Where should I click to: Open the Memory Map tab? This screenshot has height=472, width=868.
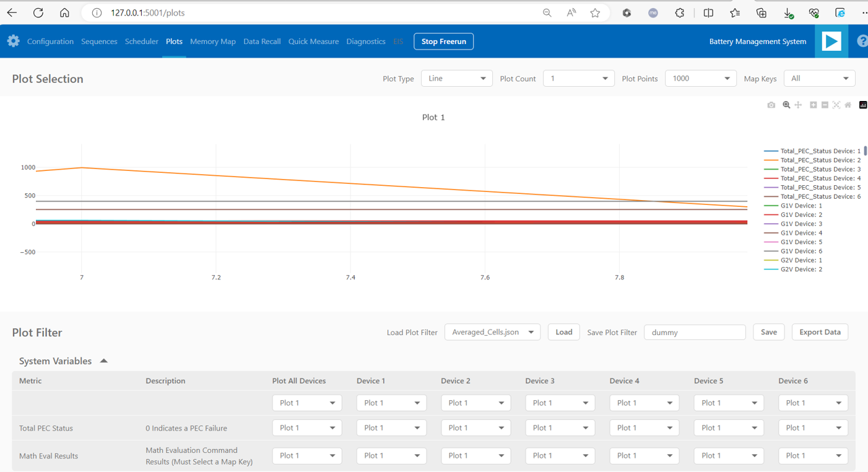pyautogui.click(x=213, y=41)
